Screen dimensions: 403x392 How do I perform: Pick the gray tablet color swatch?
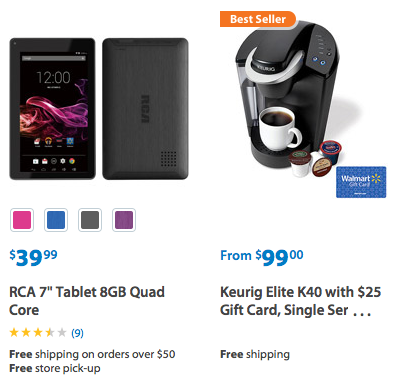click(90, 220)
